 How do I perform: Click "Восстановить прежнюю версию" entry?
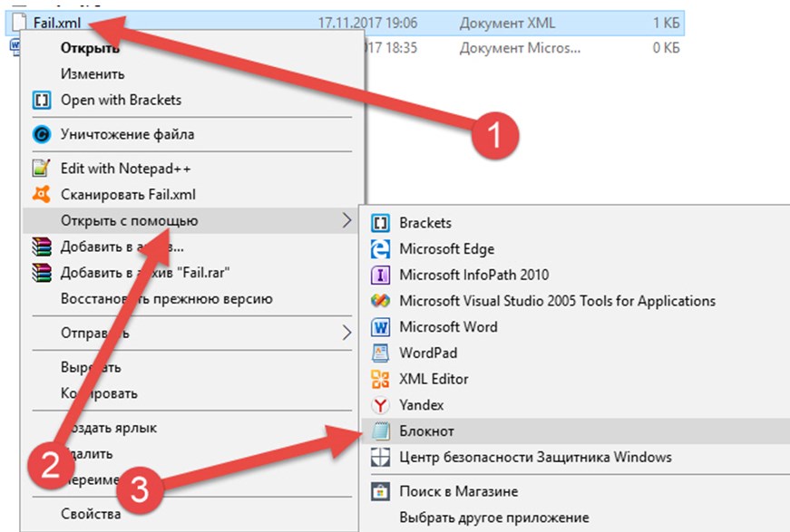tap(166, 298)
